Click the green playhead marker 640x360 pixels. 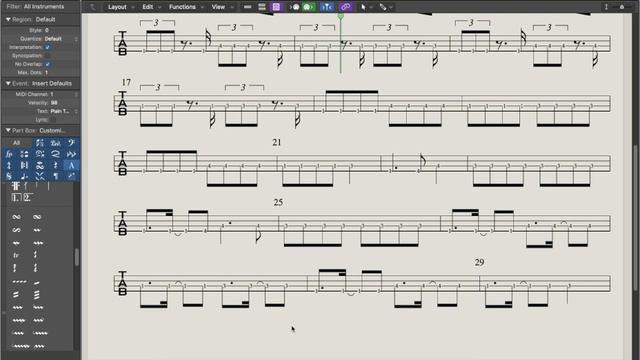point(340,16)
